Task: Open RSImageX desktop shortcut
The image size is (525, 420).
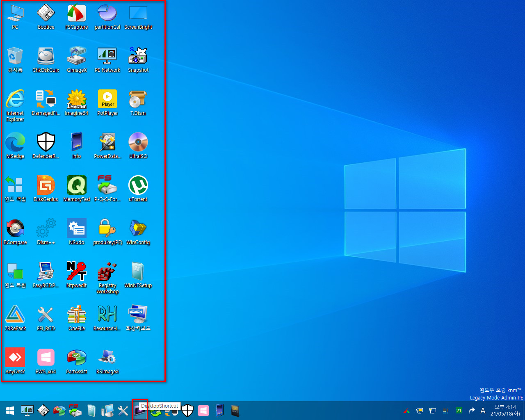Action: click(x=107, y=362)
